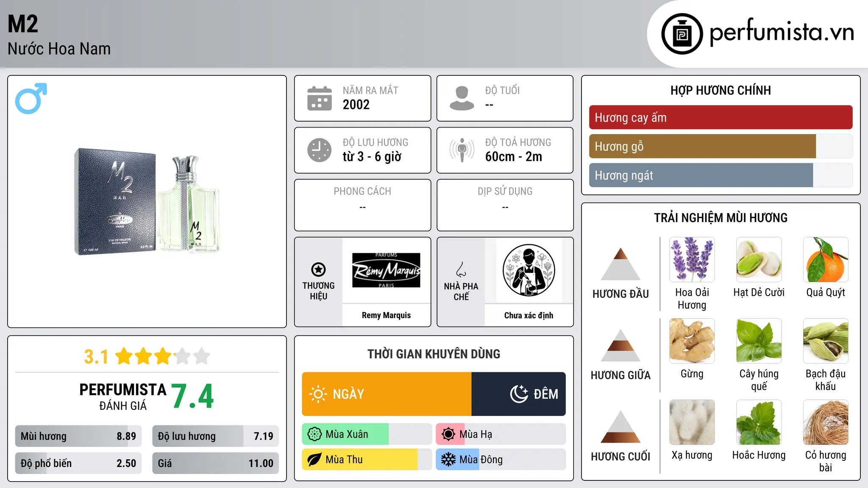868x488 pixels.
Task: Click the Chưa xác định perfumer label
Action: [x=529, y=315]
